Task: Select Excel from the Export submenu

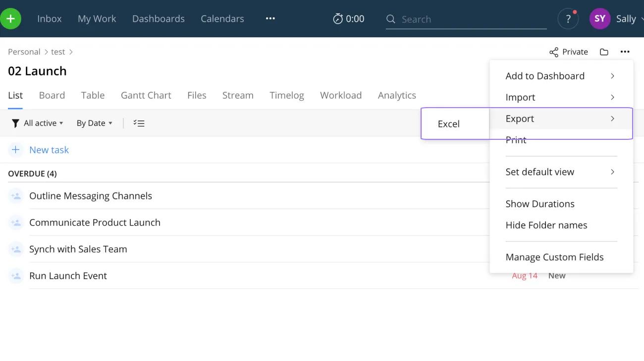Action: [448, 123]
